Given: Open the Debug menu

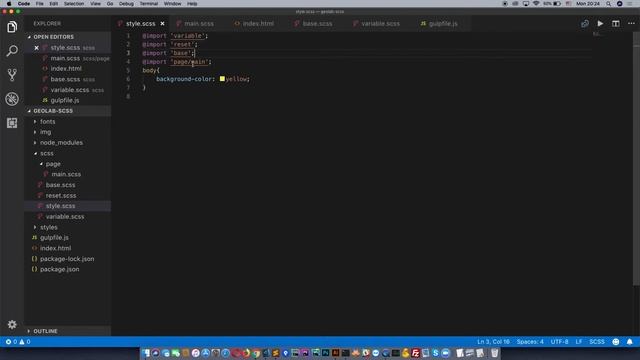Looking at the screenshot, I should 126,4.
